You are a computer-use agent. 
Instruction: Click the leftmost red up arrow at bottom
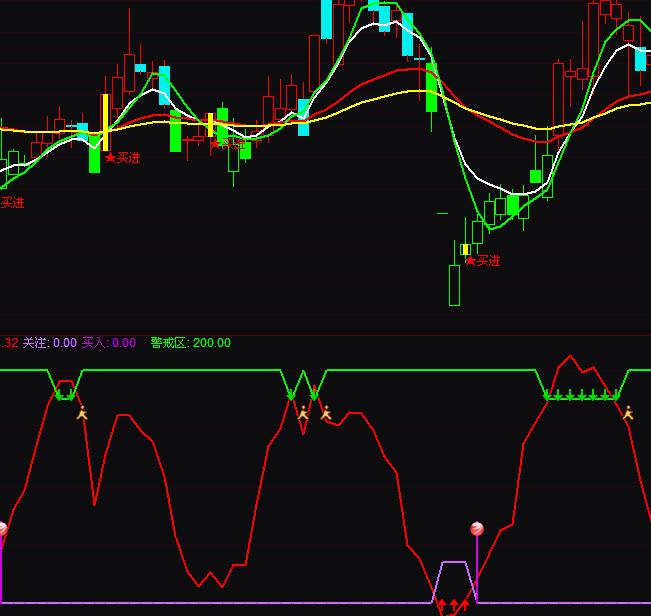click(x=441, y=606)
